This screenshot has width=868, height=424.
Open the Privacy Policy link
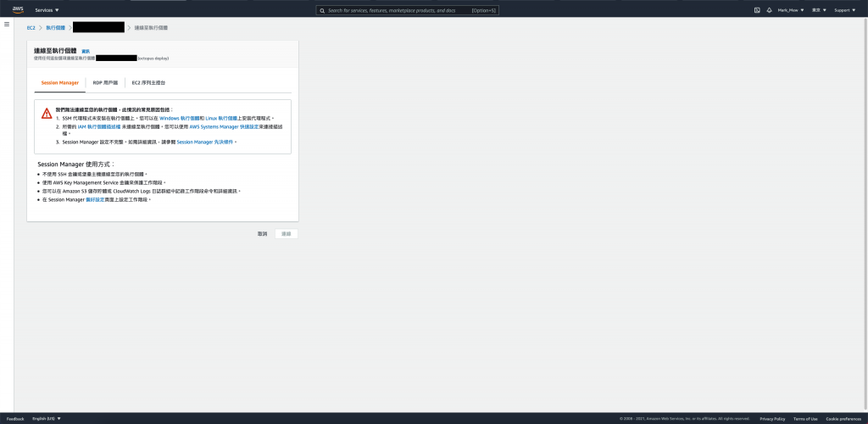pyautogui.click(x=772, y=419)
